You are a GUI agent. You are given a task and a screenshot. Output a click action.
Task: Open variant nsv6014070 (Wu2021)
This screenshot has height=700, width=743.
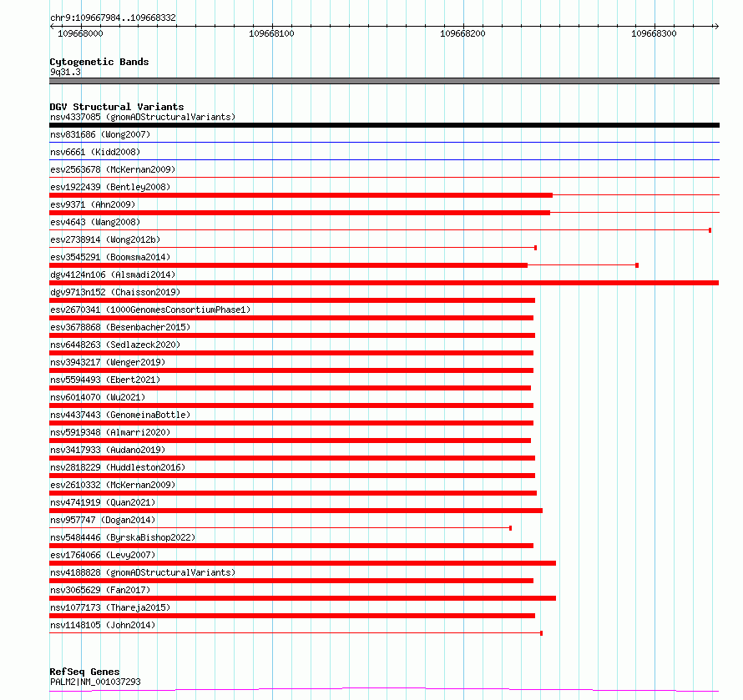pyautogui.click(x=98, y=397)
